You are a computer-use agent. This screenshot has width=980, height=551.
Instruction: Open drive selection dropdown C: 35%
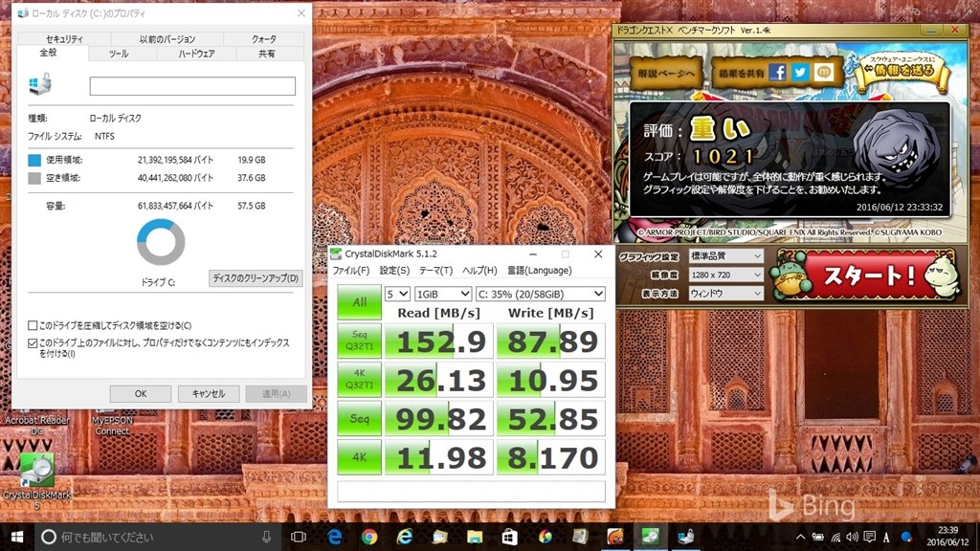tap(541, 294)
